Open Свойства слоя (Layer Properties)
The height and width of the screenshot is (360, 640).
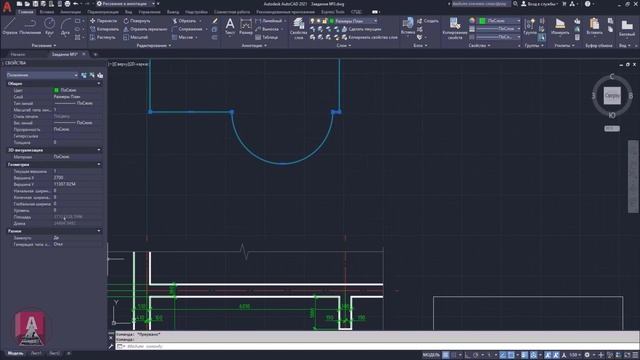[x=298, y=29]
